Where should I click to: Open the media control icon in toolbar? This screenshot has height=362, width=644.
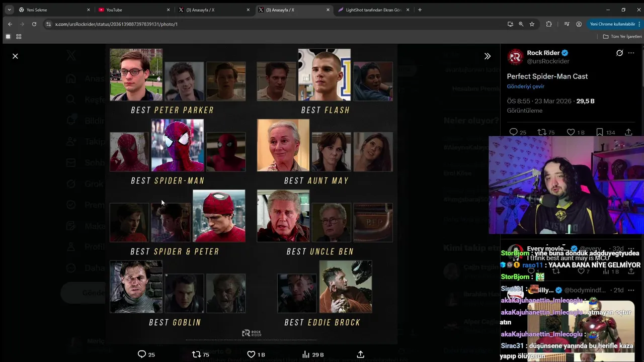[x=567, y=24]
